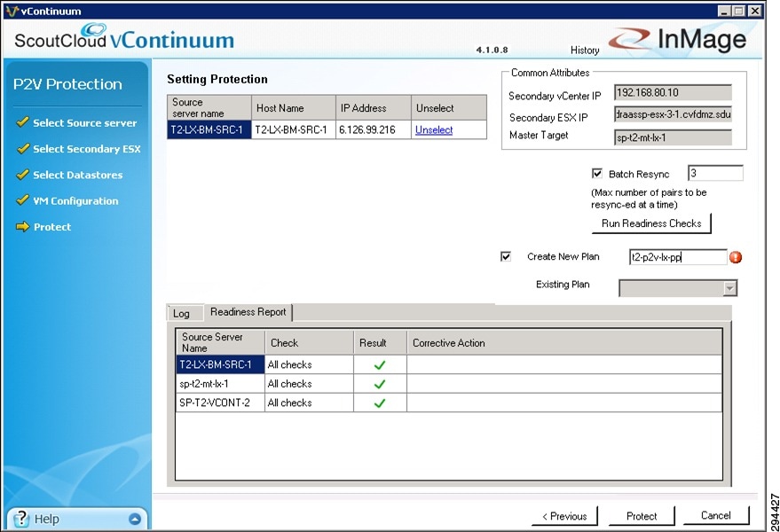Click the Unselect link for T2-LX-BM-SRC-1
The width and height of the screenshot is (780, 532).
(434, 130)
